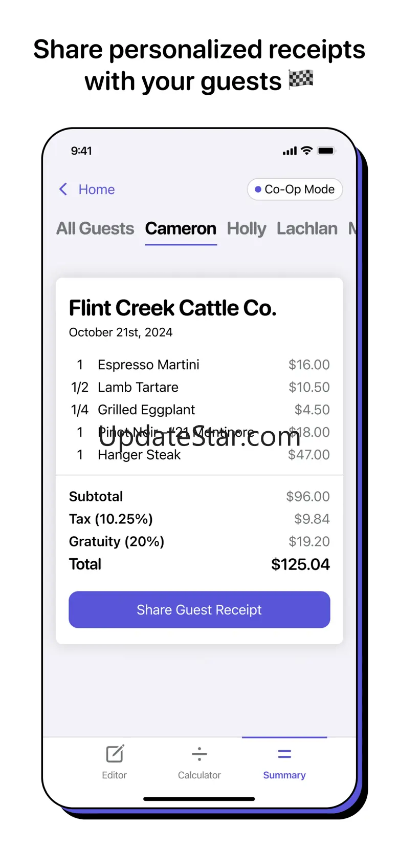399x868 pixels.
Task: Tap the Flint Creek Cattle Co. title
Action: tap(173, 308)
